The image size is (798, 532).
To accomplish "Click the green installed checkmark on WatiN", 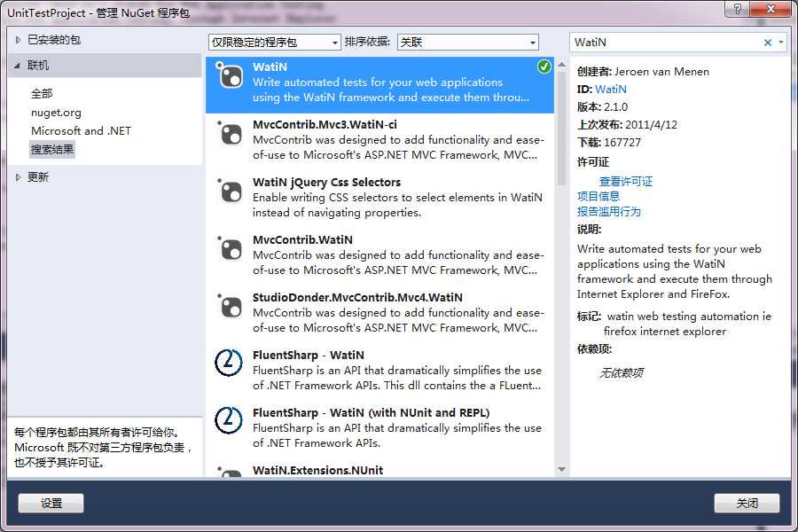I will click(x=544, y=66).
